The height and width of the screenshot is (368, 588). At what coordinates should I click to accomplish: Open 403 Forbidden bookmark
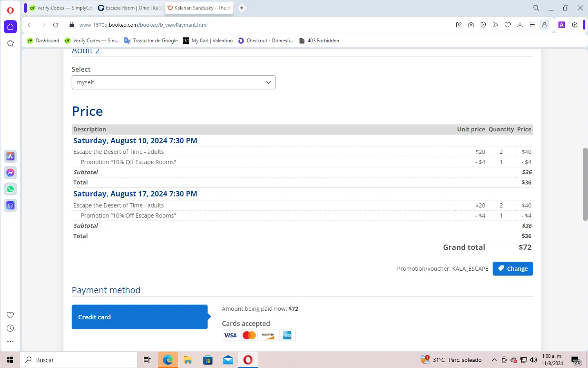(319, 40)
